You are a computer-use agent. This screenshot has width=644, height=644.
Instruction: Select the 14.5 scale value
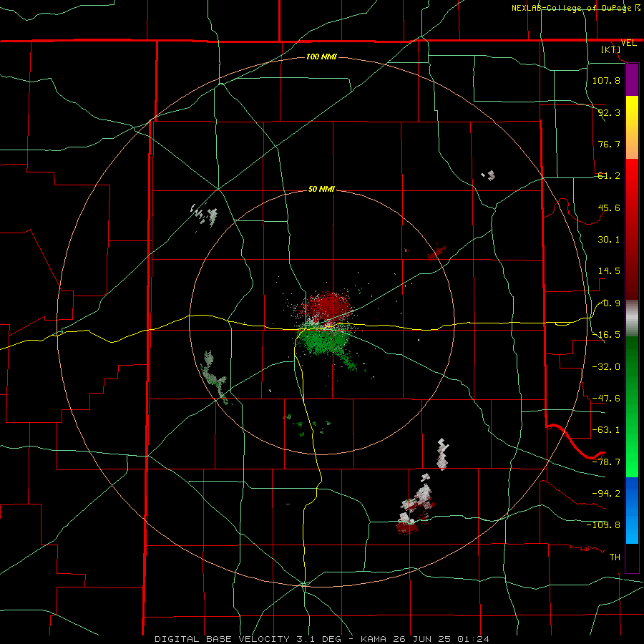point(609,271)
